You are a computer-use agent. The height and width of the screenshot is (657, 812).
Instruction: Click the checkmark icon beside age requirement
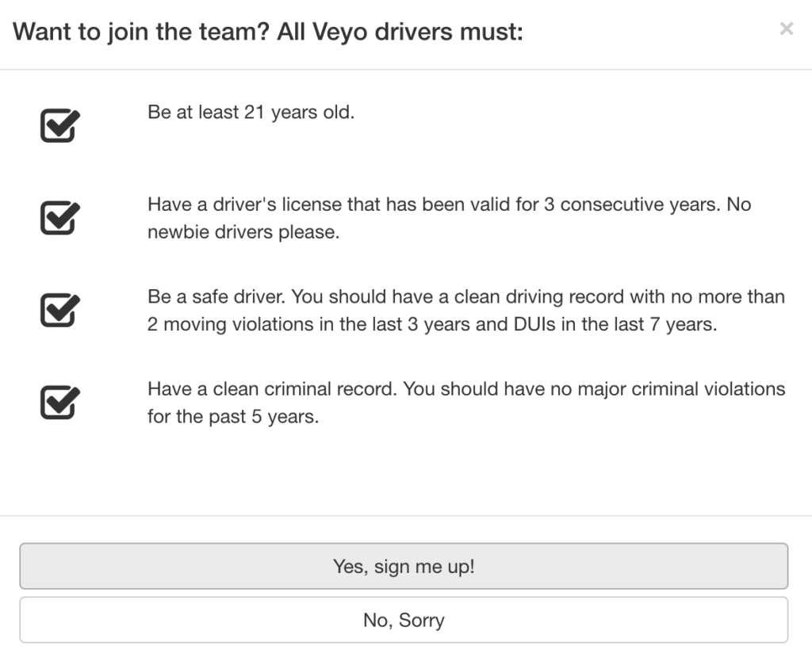point(60,125)
